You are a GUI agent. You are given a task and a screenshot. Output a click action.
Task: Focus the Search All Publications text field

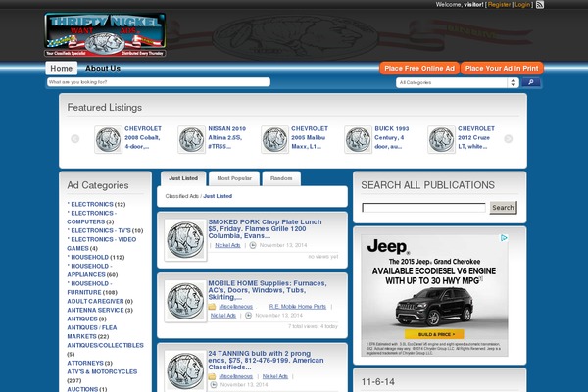click(x=423, y=208)
